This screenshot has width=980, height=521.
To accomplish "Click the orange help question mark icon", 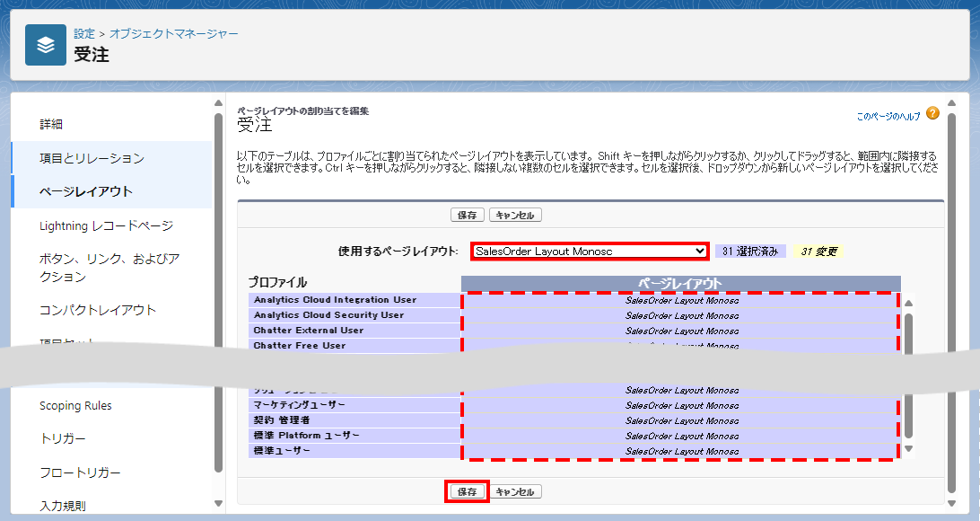I will tap(932, 113).
